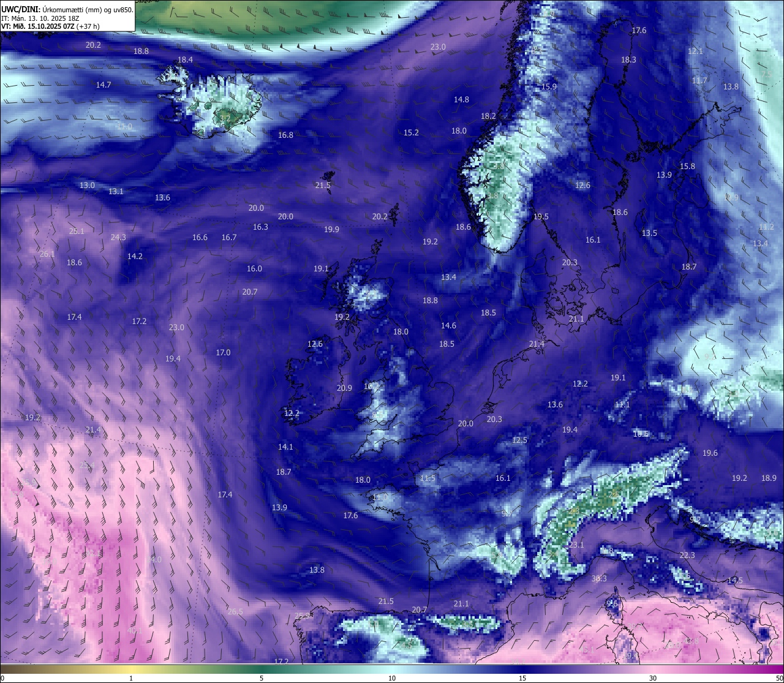Click the map value 14.8

pos(461,99)
